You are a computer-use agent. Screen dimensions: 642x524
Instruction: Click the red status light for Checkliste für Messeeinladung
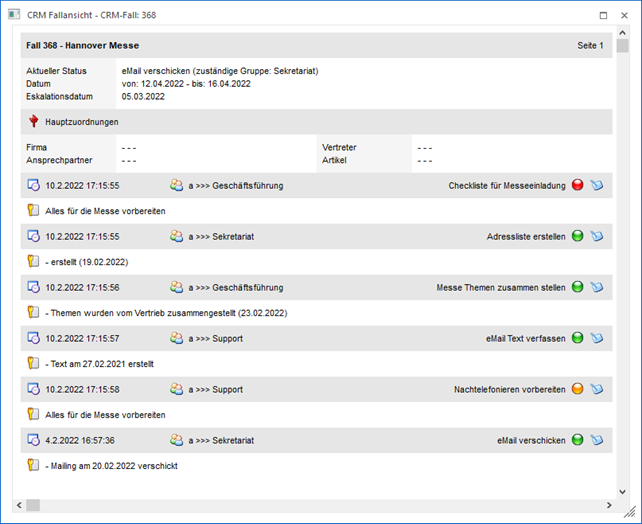pyautogui.click(x=577, y=185)
